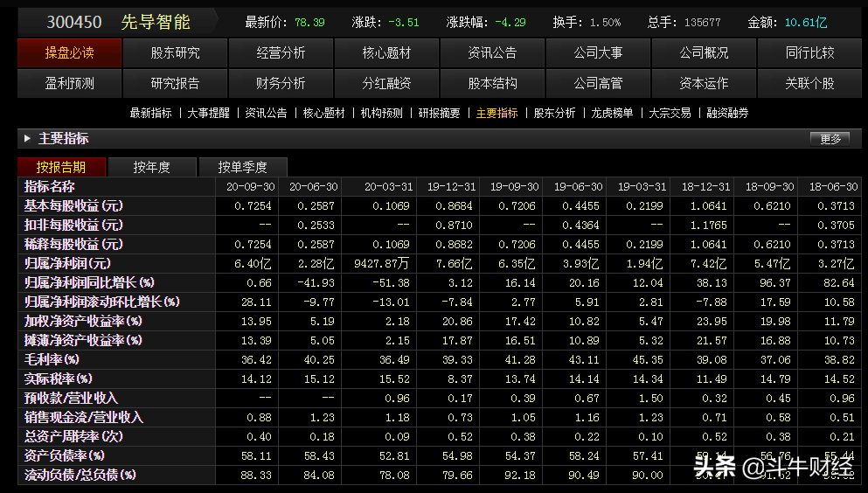This screenshot has height=493, width=868.
Task: Click the 核心题材 sub-navigation link
Action: [323, 114]
